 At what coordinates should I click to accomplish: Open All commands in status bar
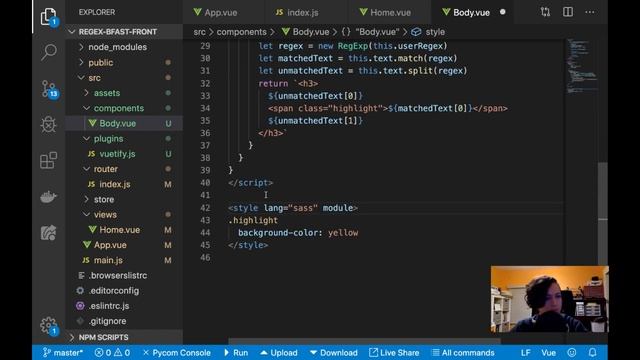point(463,353)
